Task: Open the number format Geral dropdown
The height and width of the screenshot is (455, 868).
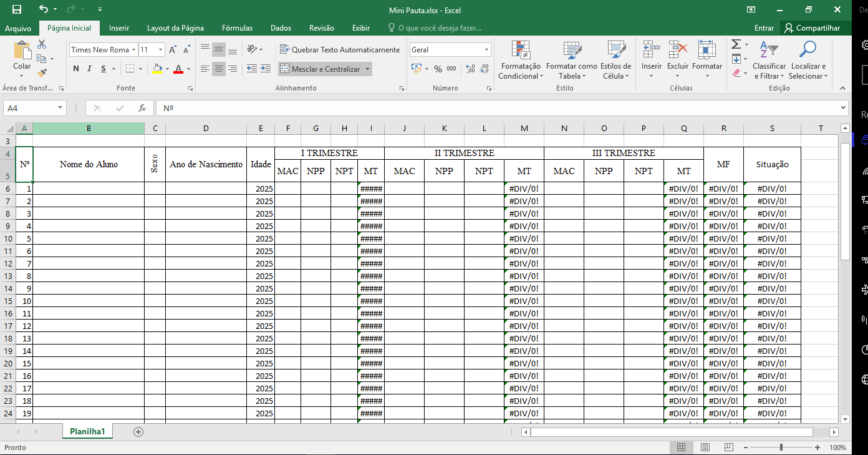Action: pyautogui.click(x=487, y=49)
